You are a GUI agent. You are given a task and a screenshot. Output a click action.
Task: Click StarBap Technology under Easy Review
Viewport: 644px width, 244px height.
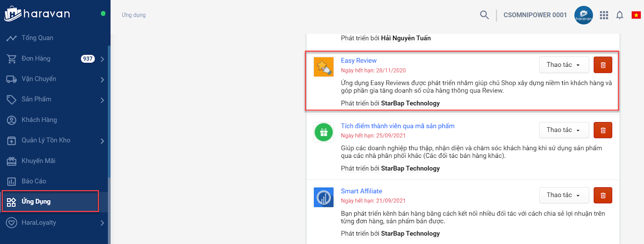410,103
